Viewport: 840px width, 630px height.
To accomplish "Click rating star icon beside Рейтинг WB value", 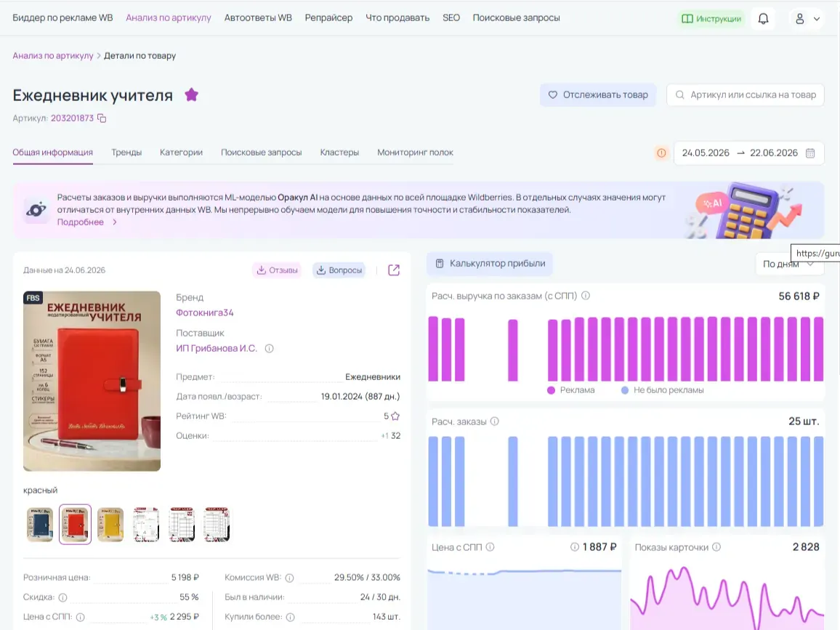I will (x=395, y=416).
